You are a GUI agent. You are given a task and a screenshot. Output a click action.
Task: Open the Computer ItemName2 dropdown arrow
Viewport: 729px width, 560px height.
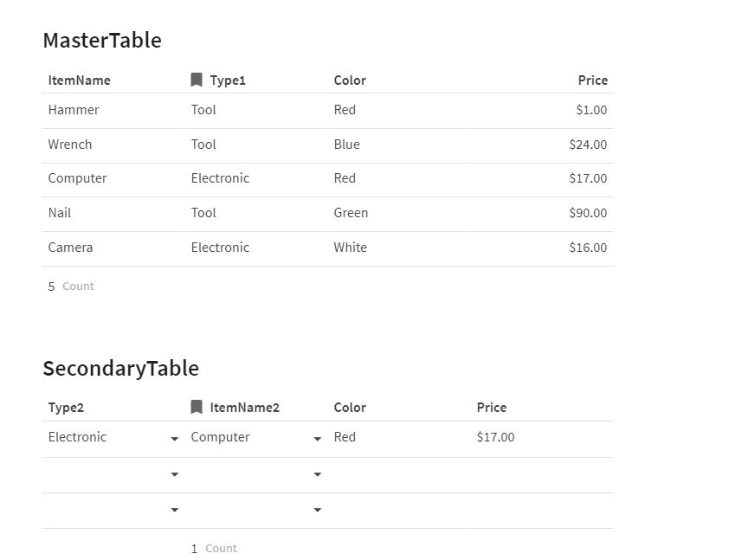click(318, 439)
